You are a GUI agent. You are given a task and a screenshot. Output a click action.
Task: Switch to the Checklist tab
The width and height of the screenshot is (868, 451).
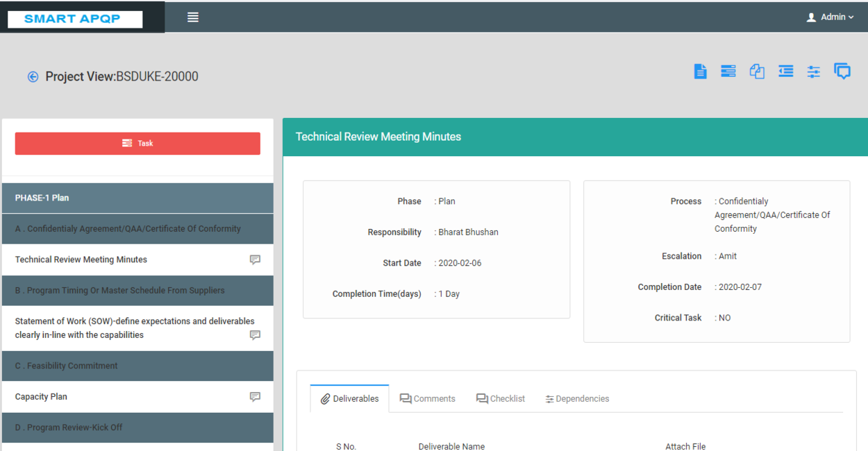tap(501, 399)
